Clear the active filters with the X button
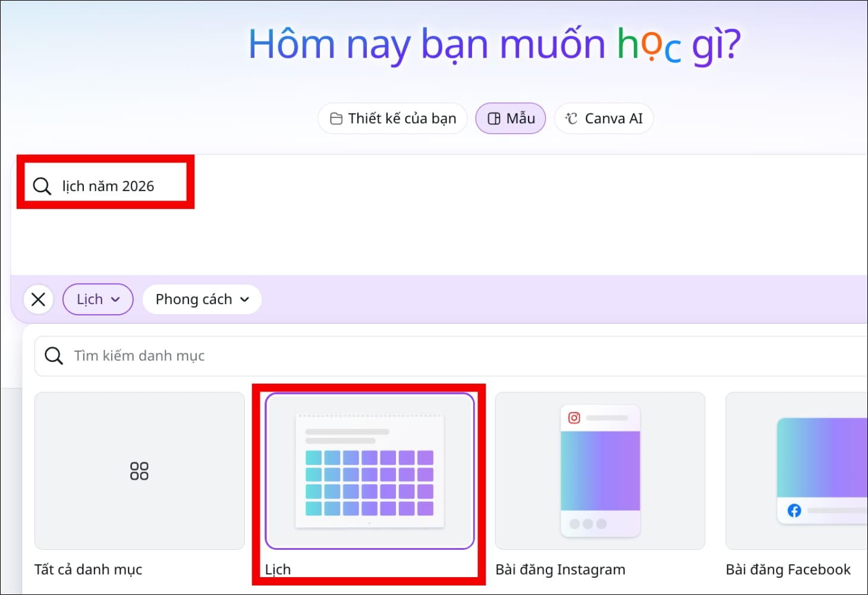The width and height of the screenshot is (868, 595). [x=38, y=299]
